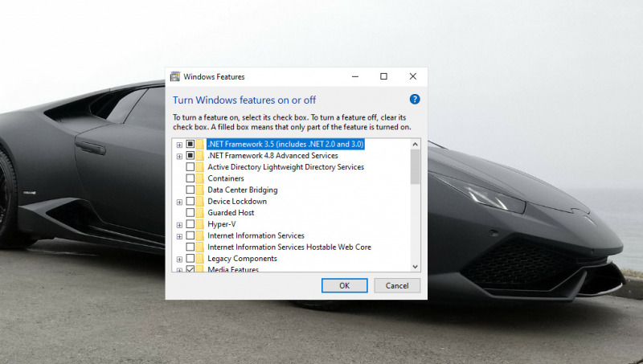Expand the .NET Framework 3.5 node
This screenshot has height=364, width=643.
(179, 145)
